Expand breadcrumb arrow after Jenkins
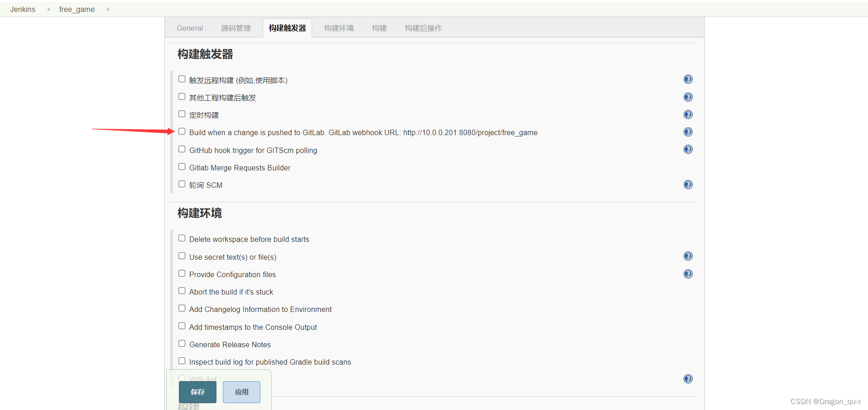868x410 pixels. (49, 9)
